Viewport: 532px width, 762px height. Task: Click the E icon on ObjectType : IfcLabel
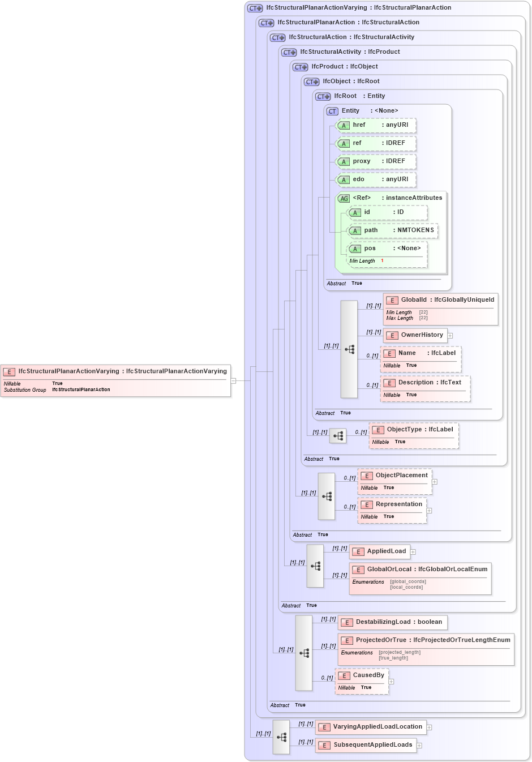click(378, 430)
